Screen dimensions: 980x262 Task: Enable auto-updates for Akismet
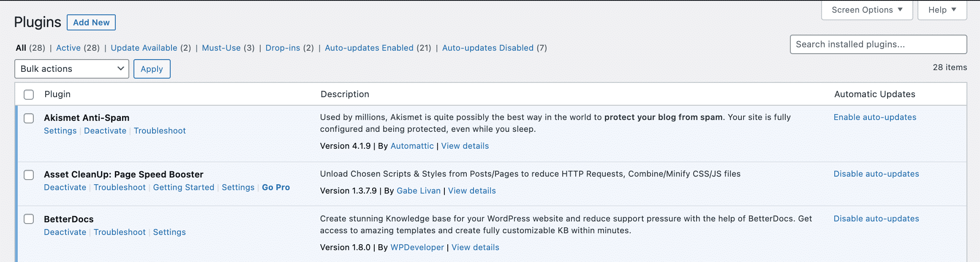875,117
